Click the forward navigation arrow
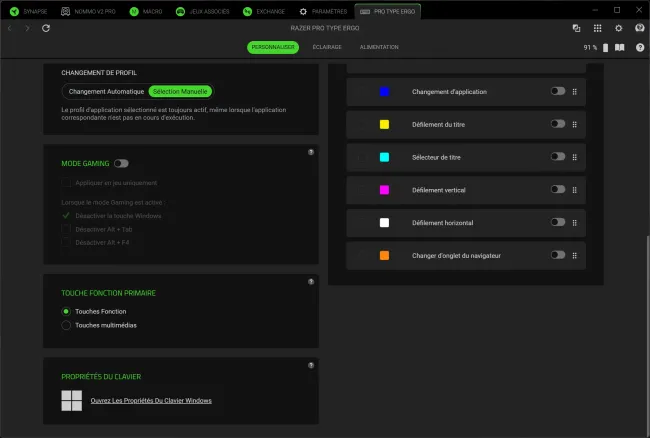The height and width of the screenshot is (438, 650). tap(27, 28)
